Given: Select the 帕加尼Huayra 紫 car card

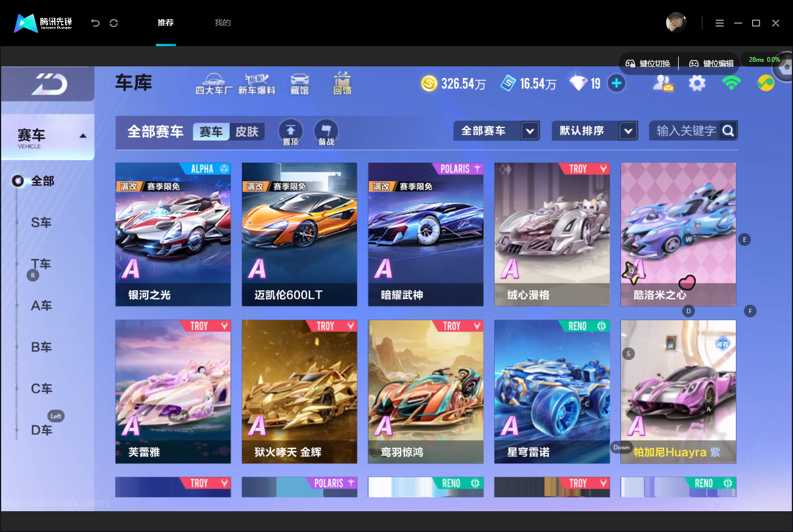Looking at the screenshot, I should coord(679,392).
